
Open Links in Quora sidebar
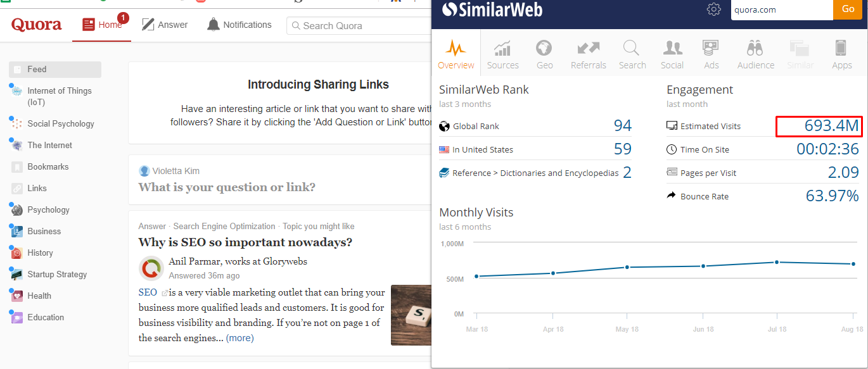[37, 189]
